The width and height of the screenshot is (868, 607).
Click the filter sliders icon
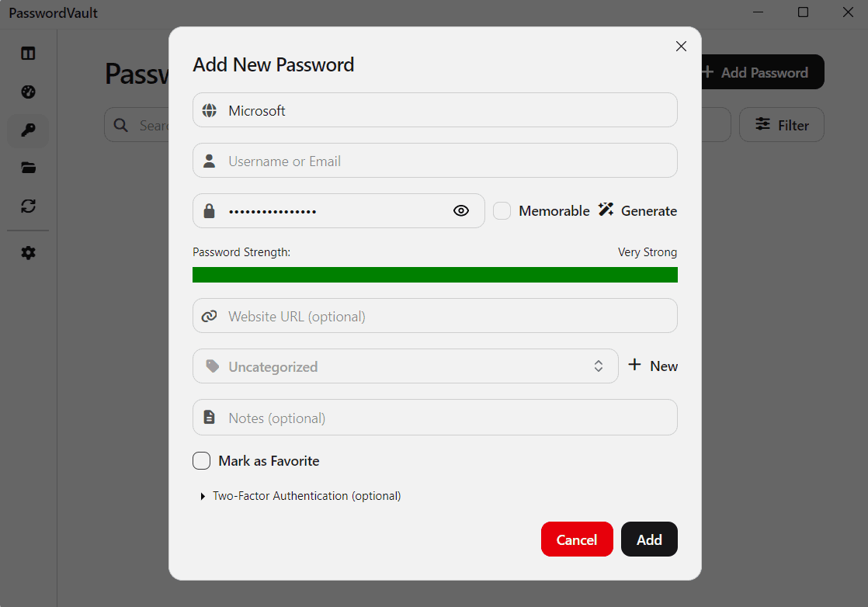[763, 124]
